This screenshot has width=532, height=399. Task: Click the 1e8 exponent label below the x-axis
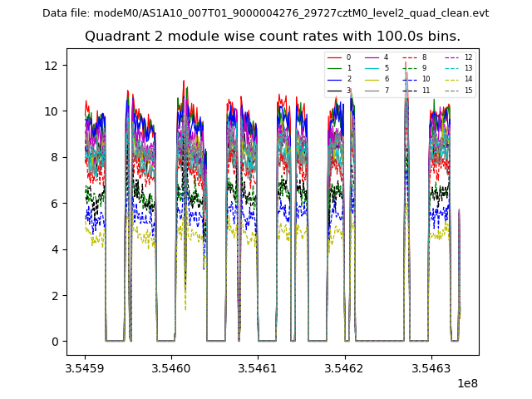pos(469,383)
